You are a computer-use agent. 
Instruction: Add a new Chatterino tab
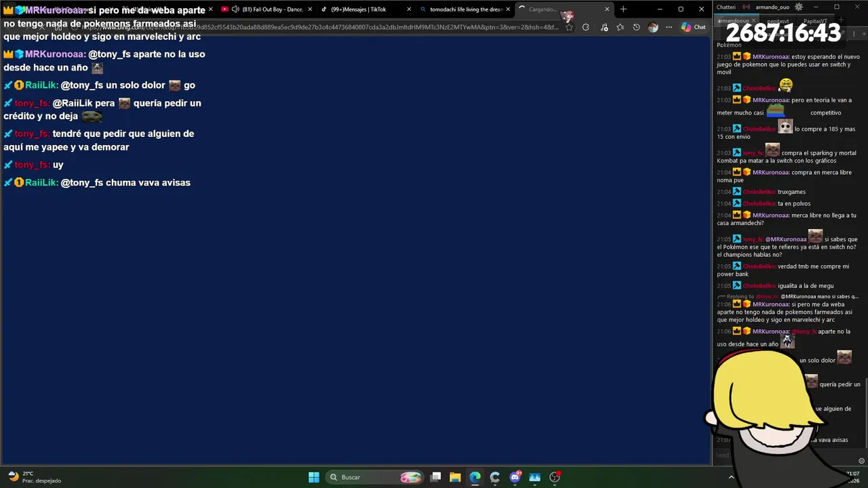(842, 21)
